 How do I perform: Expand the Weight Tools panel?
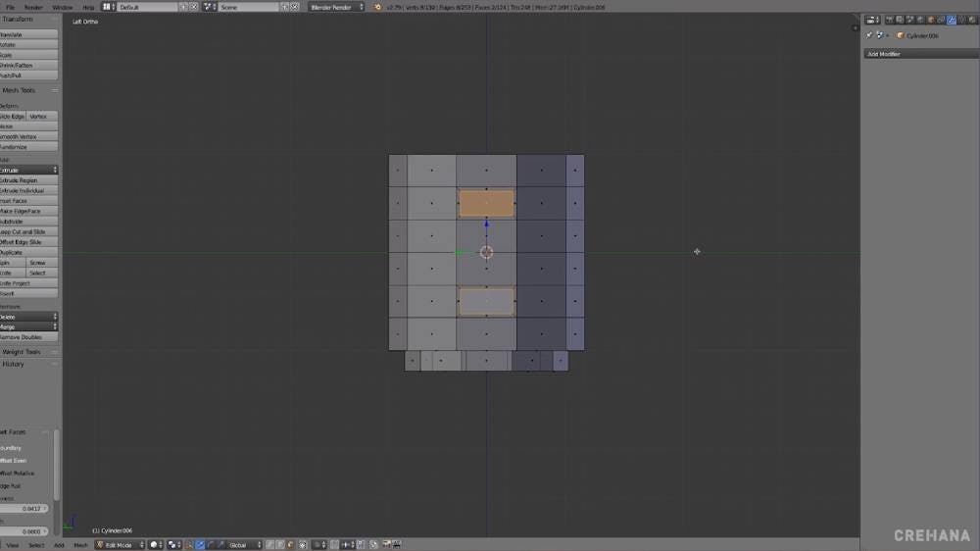coord(21,352)
